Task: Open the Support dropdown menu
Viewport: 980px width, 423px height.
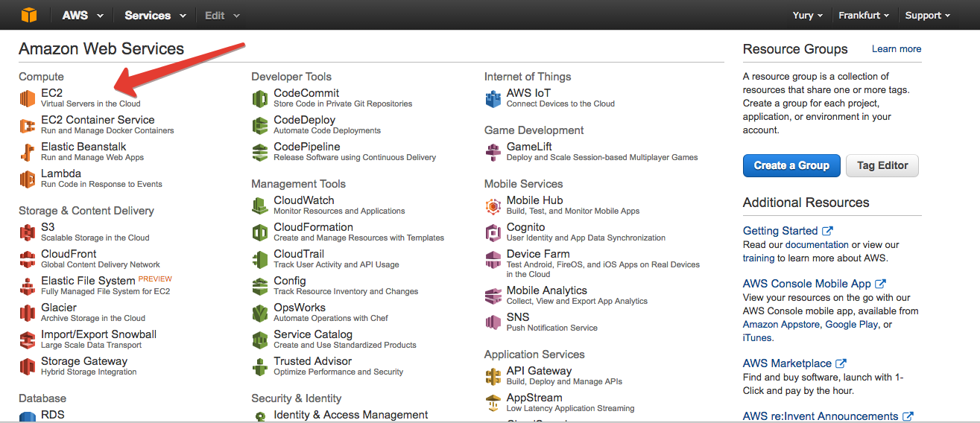Action: [x=927, y=15]
